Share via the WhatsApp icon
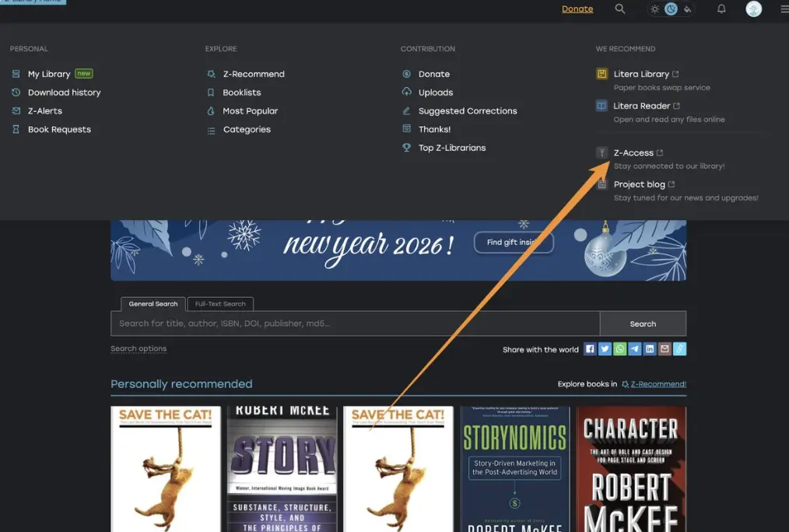Screen dimensions: 789x532 (x=619, y=349)
